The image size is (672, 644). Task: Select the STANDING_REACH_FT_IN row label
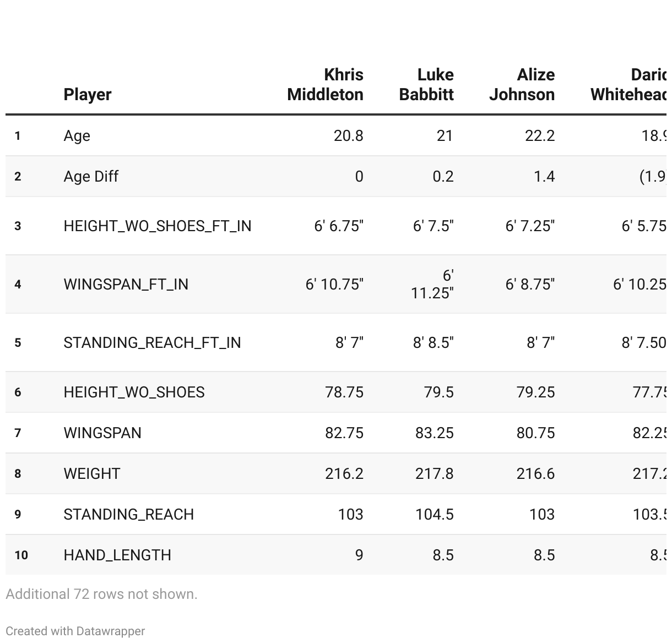coord(153,342)
